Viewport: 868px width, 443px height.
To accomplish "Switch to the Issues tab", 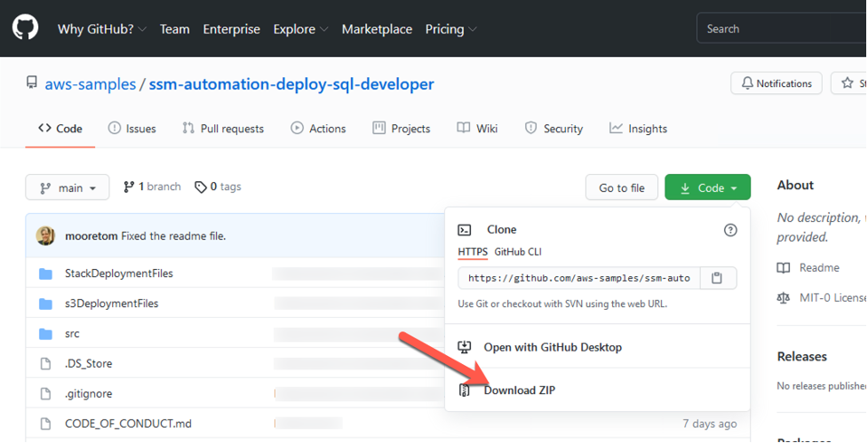I will coord(131,129).
